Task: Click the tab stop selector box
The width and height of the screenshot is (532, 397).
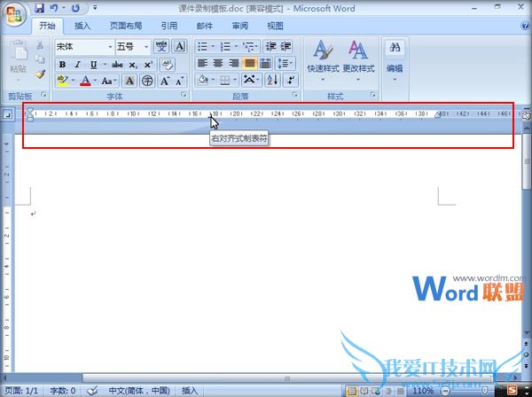Action: click(x=7, y=114)
